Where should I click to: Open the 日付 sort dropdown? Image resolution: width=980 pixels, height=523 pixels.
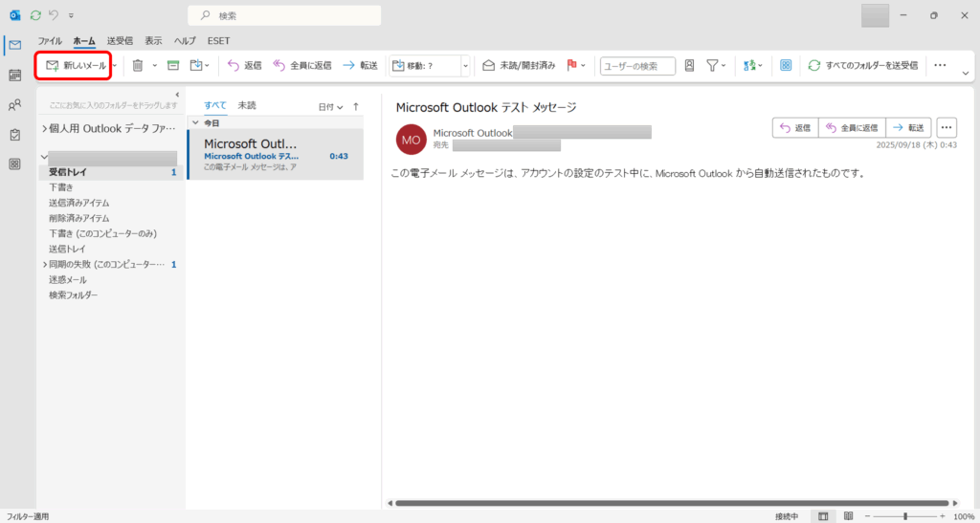pyautogui.click(x=330, y=107)
